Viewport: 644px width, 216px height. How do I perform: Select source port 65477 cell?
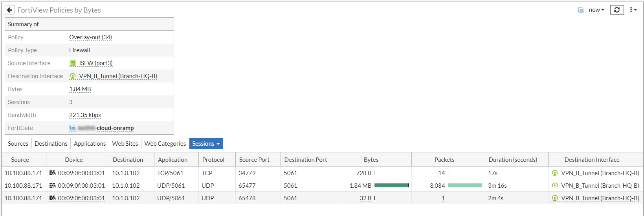[258, 185]
